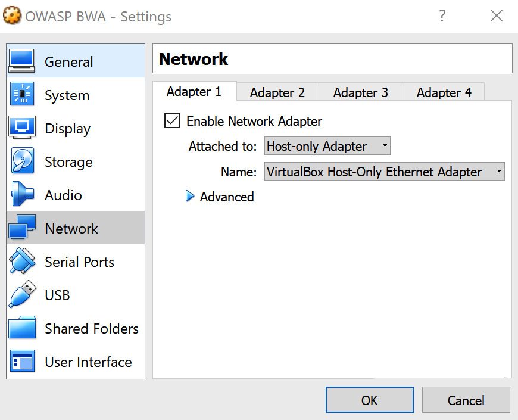Viewport: 518px width, 420px height.
Task: Click the VirtualBox gear icon in title bar
Action: pos(12,15)
